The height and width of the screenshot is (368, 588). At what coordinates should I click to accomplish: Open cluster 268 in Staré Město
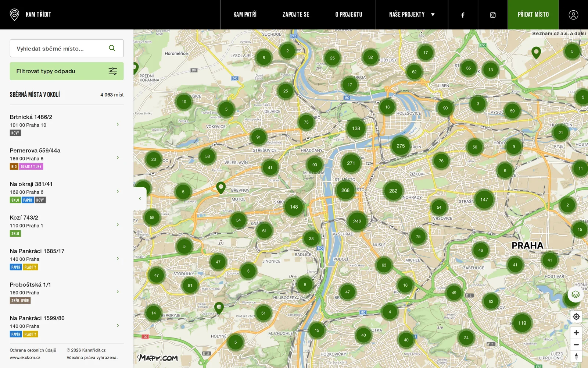point(345,190)
